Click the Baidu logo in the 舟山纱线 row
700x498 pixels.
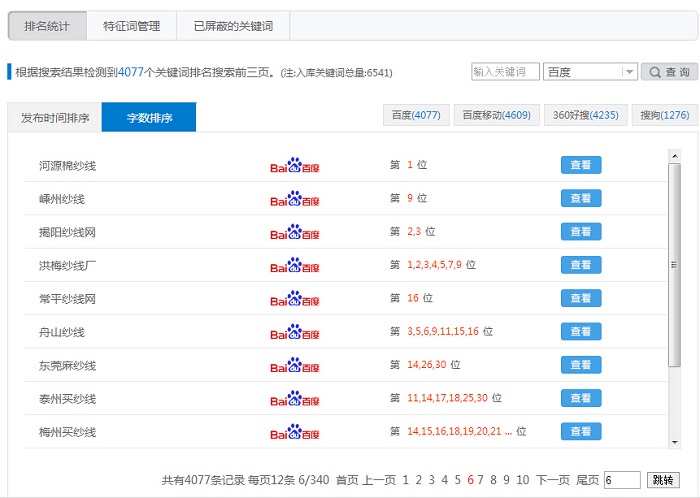coord(294,331)
